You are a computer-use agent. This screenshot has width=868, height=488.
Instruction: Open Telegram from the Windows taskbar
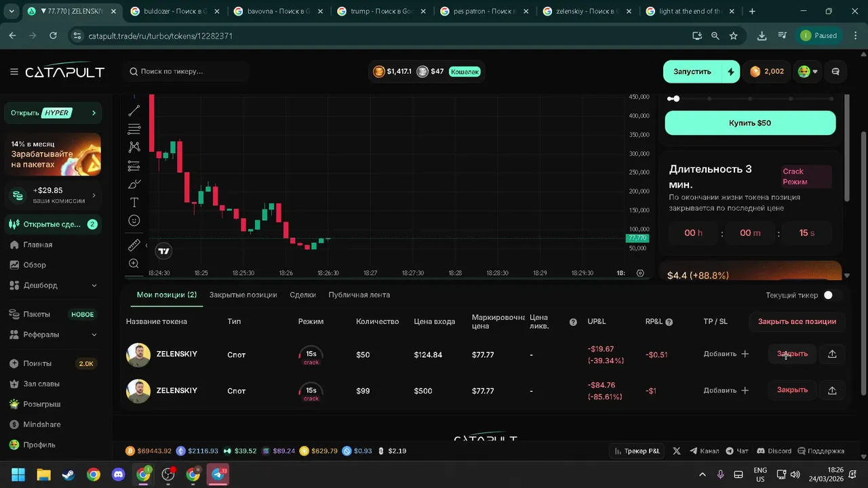(x=218, y=474)
